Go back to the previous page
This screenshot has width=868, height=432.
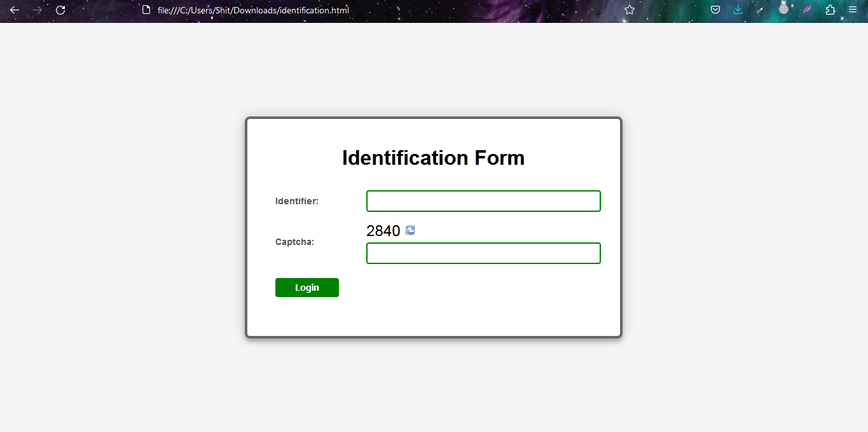tap(15, 10)
